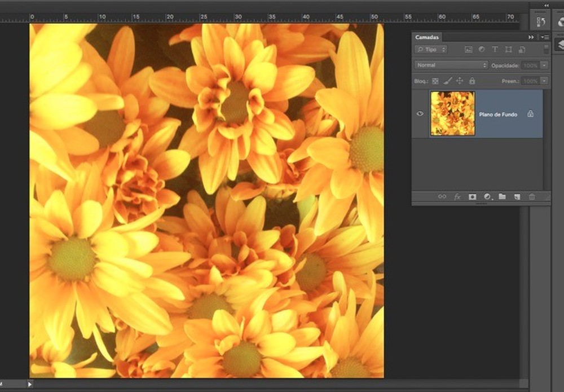564x392 pixels.
Task: Enable lock all with the padlock icon
Action: (473, 81)
